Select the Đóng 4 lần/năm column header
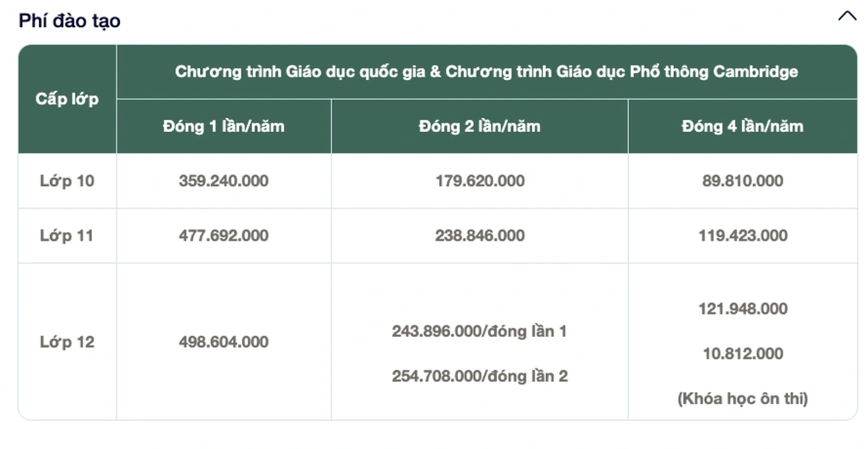 (x=743, y=127)
